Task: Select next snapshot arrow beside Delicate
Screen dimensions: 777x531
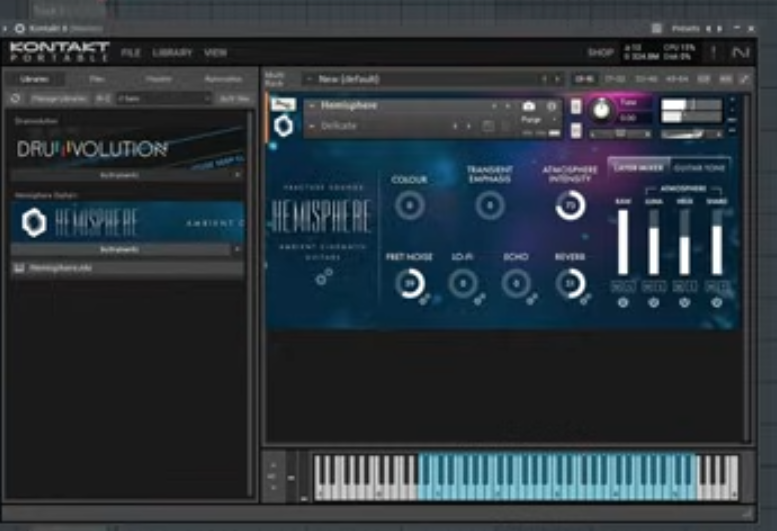Action: 468,126
